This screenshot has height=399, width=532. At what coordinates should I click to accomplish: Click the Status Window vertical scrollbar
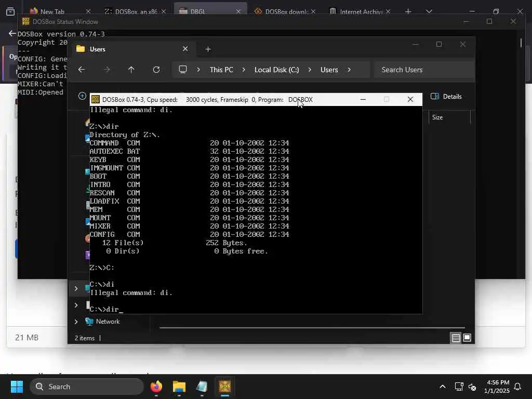pos(521,43)
